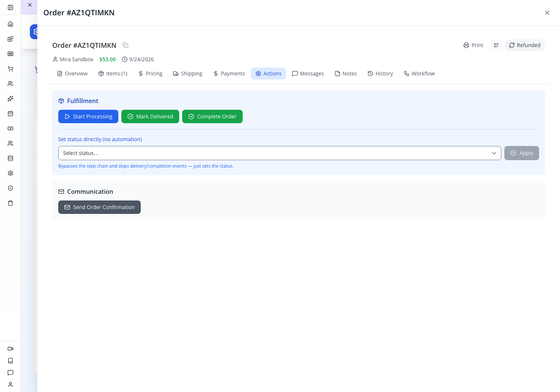Open the shield check sidebar icon
The width and height of the screenshot is (560, 392).
tap(10, 188)
